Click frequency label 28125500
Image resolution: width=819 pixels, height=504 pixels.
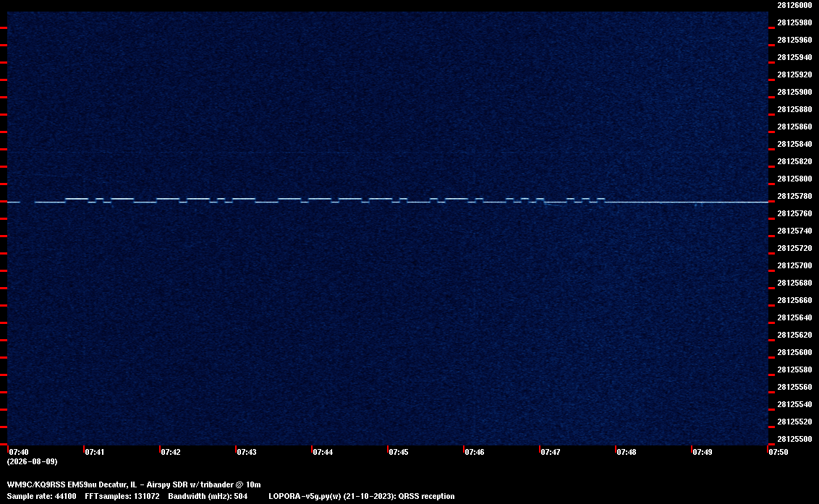coord(794,439)
